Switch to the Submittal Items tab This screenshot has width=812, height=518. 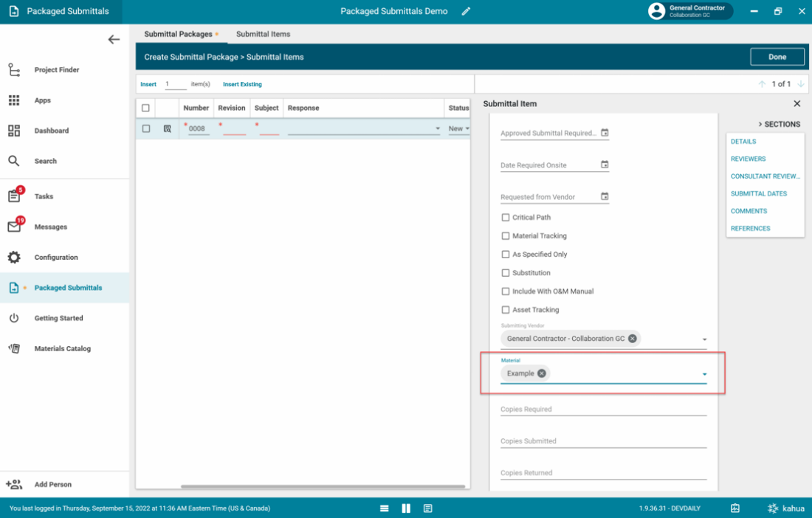coord(263,34)
